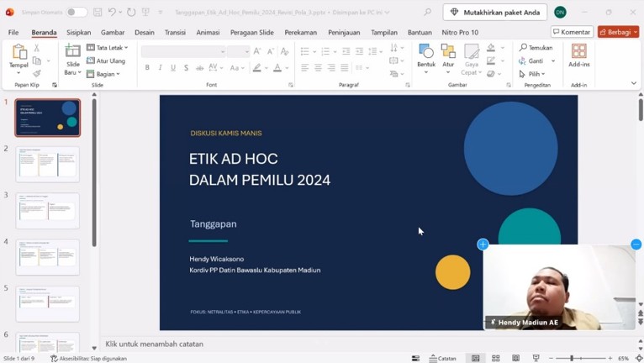Click the status bar slideshow icon
Screen dimensions: 644x363
pyautogui.click(x=536, y=359)
